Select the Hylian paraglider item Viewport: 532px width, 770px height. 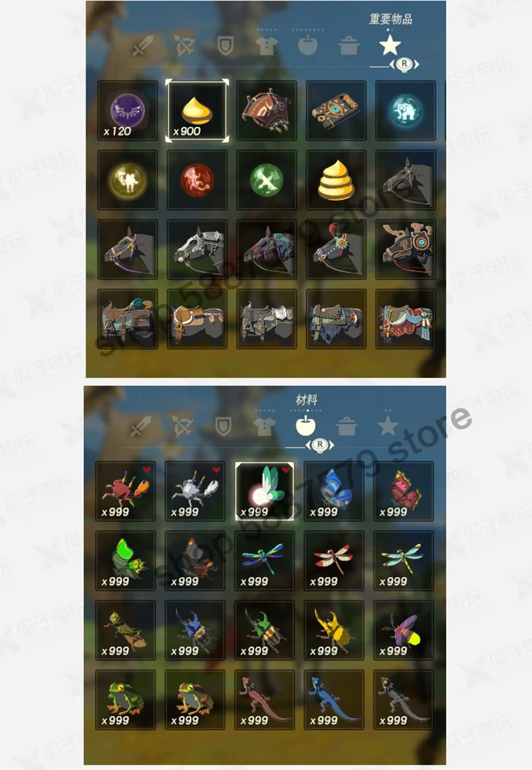click(x=267, y=111)
